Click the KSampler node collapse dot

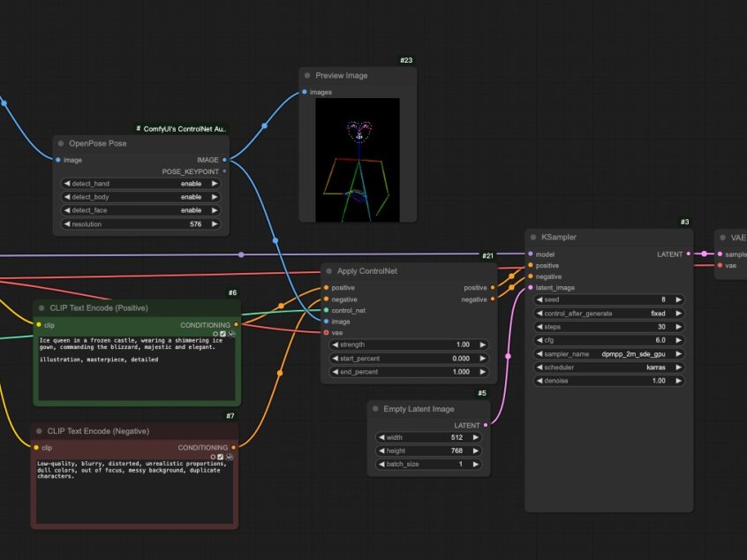tap(533, 238)
